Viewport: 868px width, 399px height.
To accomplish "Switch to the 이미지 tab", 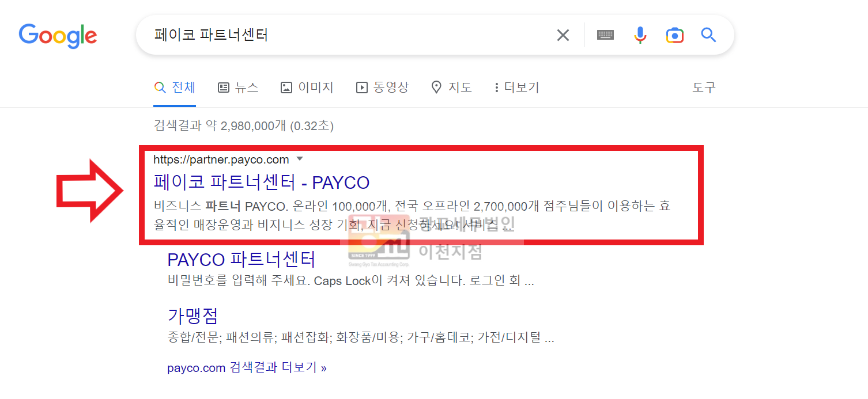I will [x=307, y=88].
